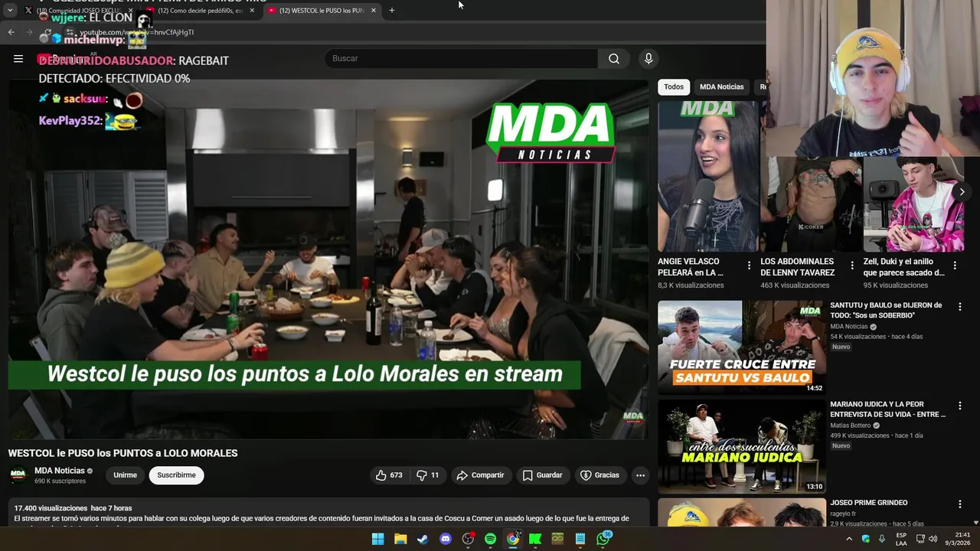The height and width of the screenshot is (551, 980).
Task: Open ANGIE VELASCO PELEARÁ thumbnail
Action: (708, 177)
